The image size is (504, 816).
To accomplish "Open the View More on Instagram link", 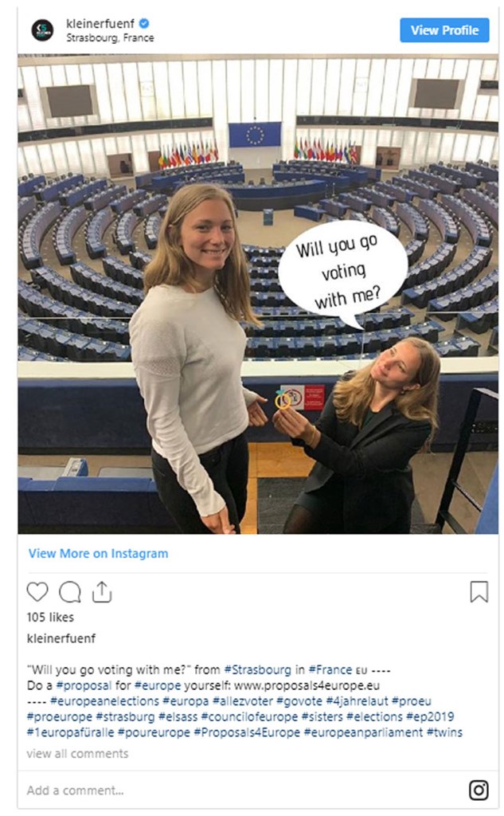I will pyautogui.click(x=98, y=553).
